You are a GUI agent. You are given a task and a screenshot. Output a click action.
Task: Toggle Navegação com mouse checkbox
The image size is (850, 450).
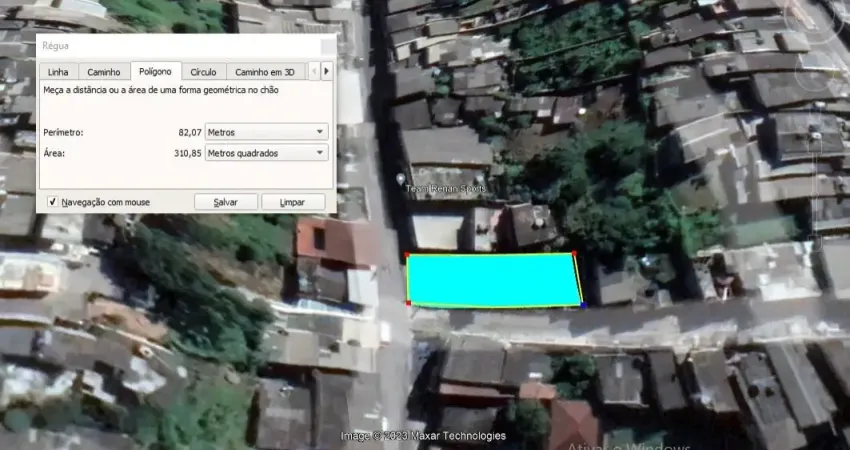[53, 202]
